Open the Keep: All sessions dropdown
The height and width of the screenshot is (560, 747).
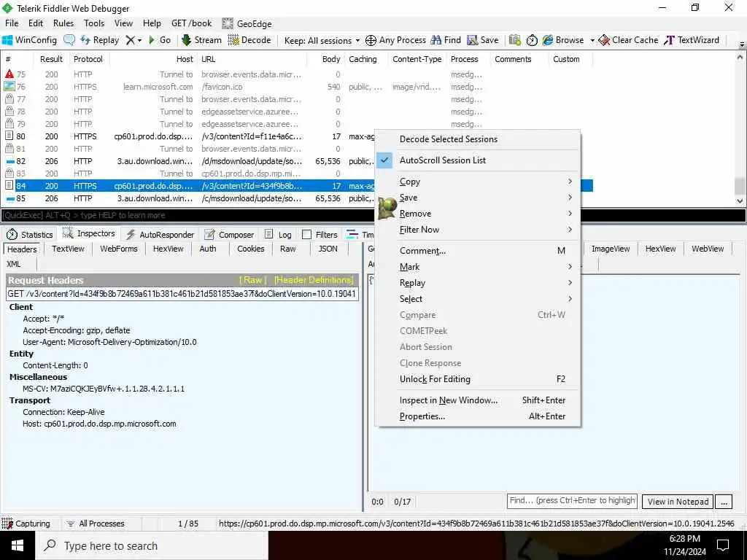[322, 41]
